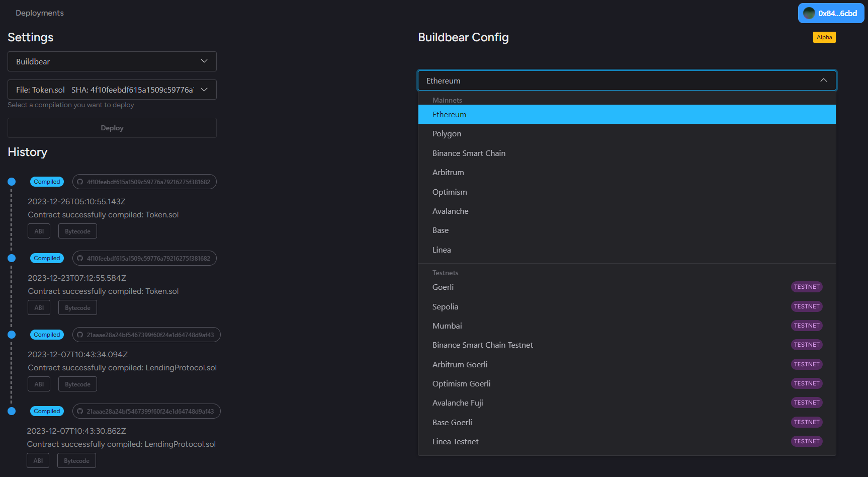
Task: Click the timeline dot for the 2023-12-26 entry
Action: point(12,182)
